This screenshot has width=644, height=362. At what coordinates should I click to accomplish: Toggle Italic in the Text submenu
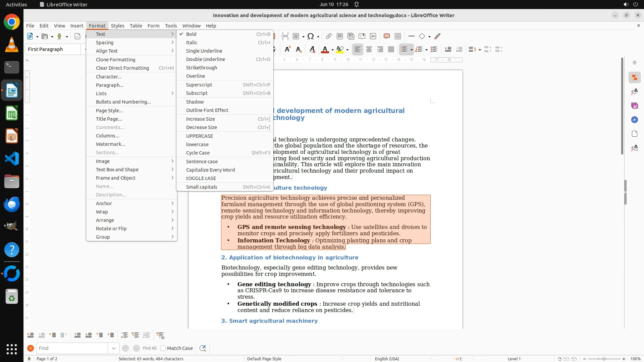point(192,43)
